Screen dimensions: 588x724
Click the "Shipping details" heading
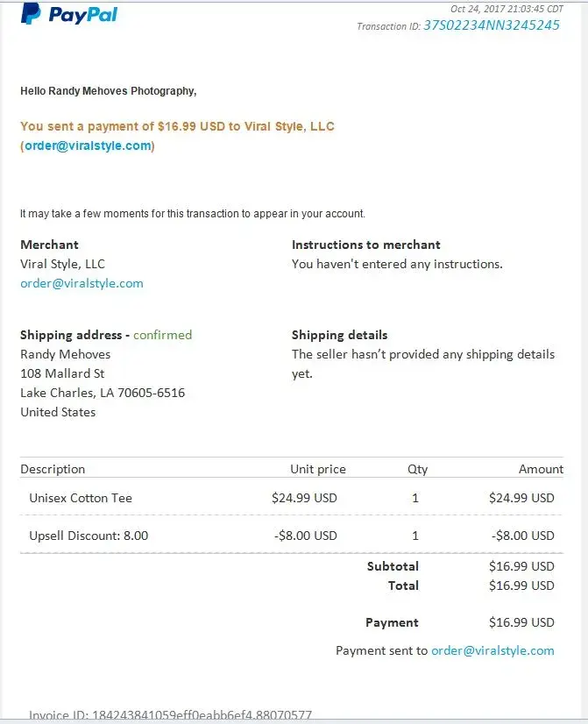(x=339, y=335)
